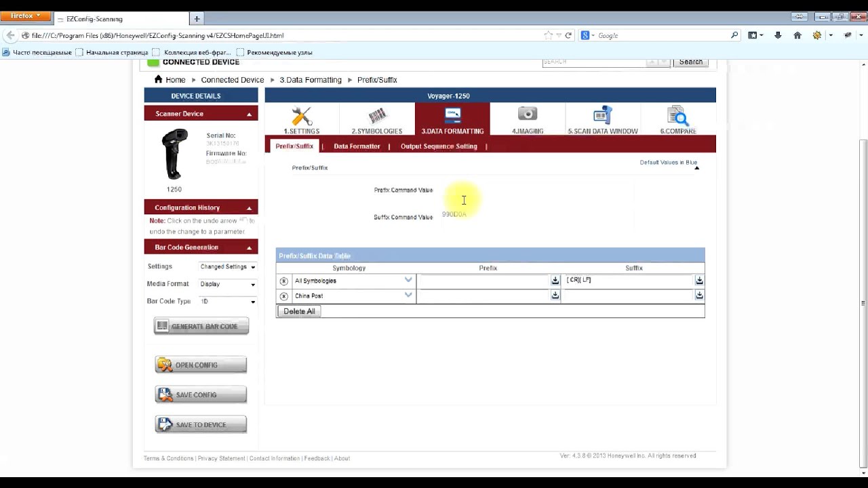Open the Bar Code Type 1D dropdown
Screen dimensions: 868x488
click(x=228, y=302)
